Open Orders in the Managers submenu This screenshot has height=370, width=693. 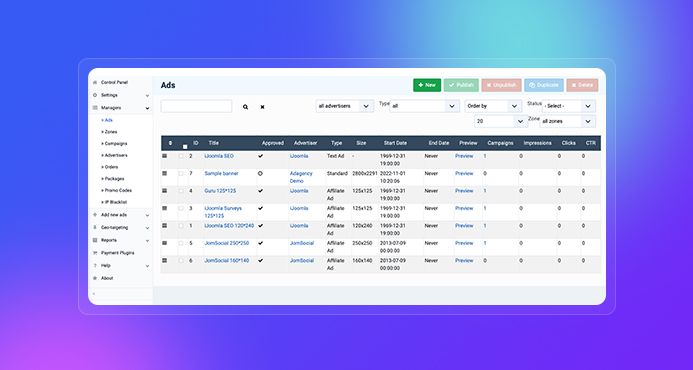click(110, 167)
